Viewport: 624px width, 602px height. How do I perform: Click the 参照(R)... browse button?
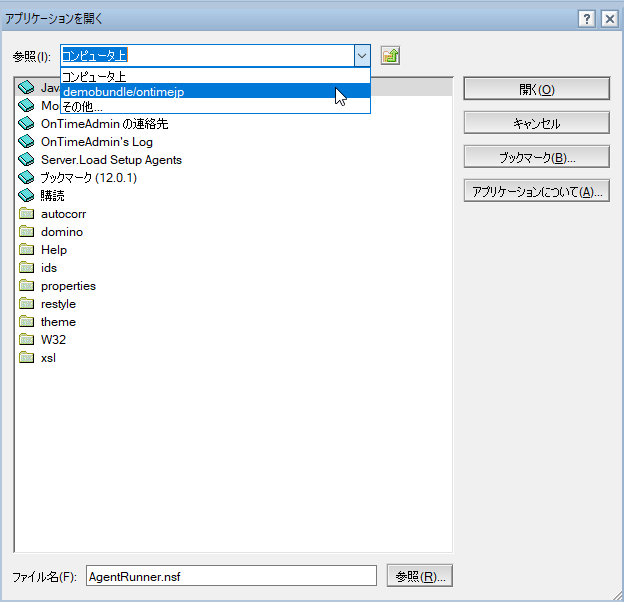coord(419,576)
